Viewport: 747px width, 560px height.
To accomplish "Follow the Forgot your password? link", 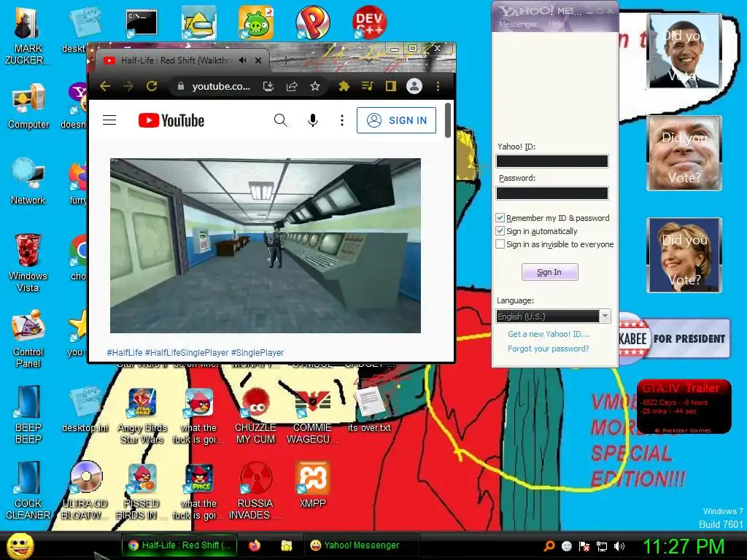I will pos(549,349).
